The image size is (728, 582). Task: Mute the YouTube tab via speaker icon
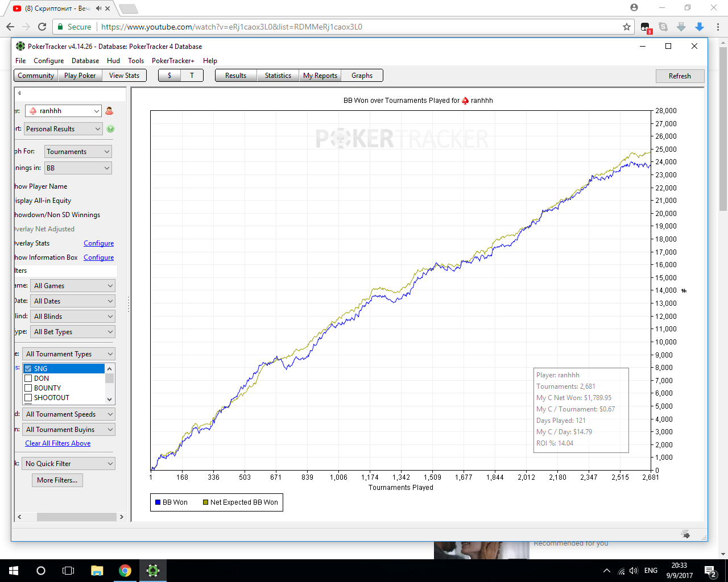(98, 9)
